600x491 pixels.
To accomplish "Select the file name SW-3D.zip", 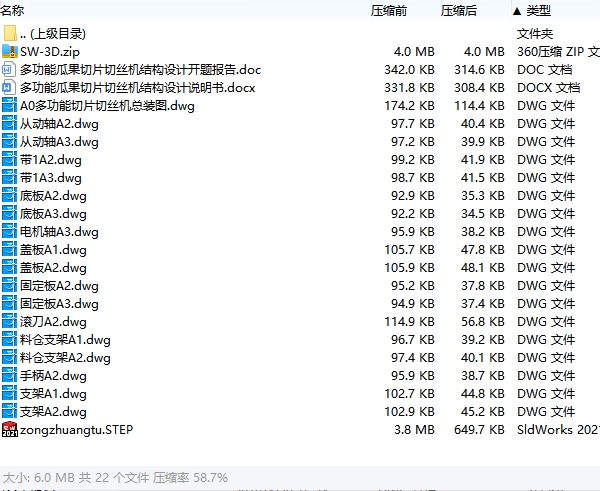I will pos(50,52).
